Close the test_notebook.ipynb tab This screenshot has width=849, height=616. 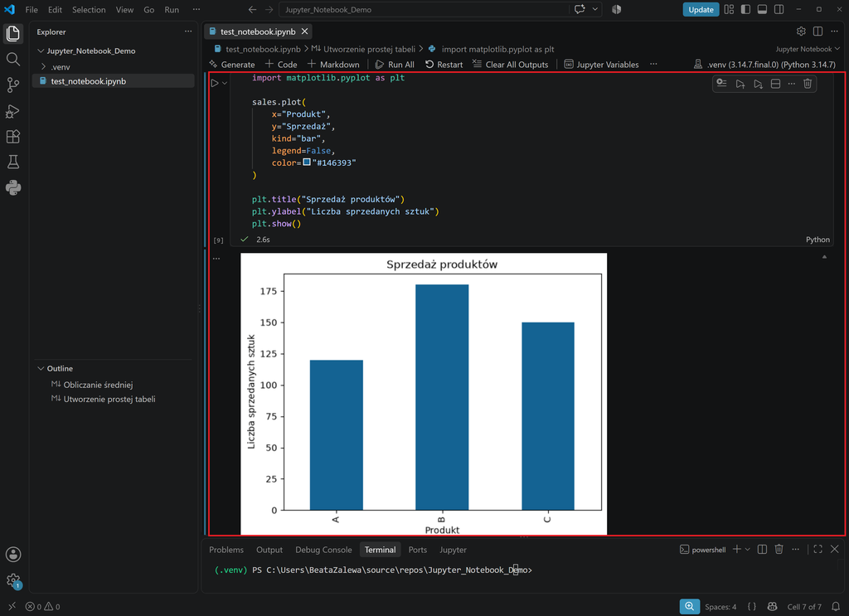(305, 32)
